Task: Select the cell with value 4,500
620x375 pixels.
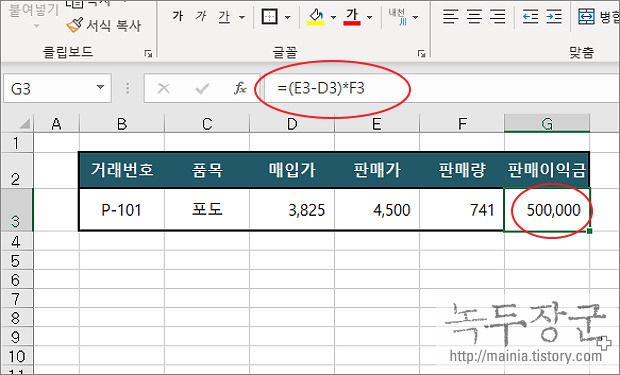Action: [377, 210]
